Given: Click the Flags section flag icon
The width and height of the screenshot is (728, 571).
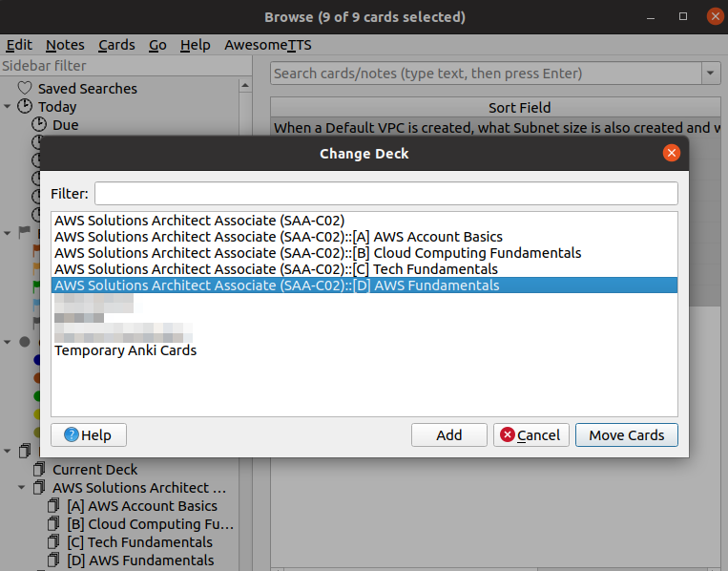Looking at the screenshot, I should tap(25, 231).
